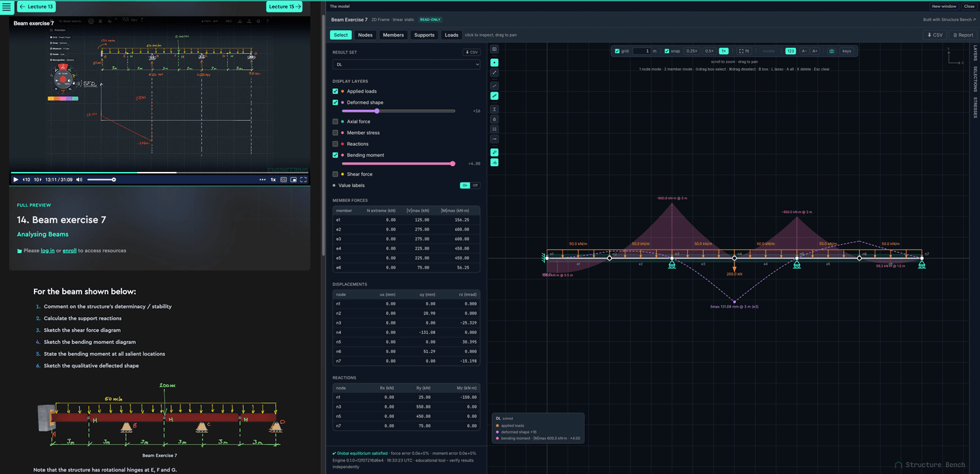The width and height of the screenshot is (980, 474).
Task: Open the Supports tab
Action: point(424,35)
